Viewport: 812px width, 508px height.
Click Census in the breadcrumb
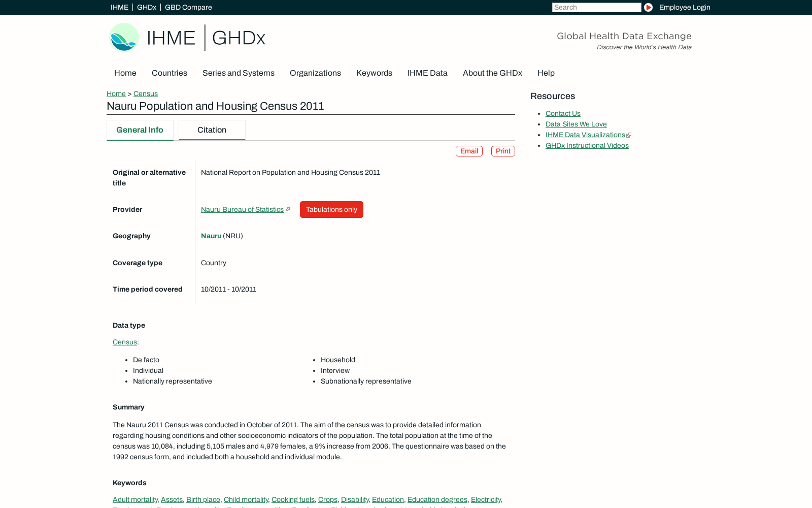(x=146, y=93)
